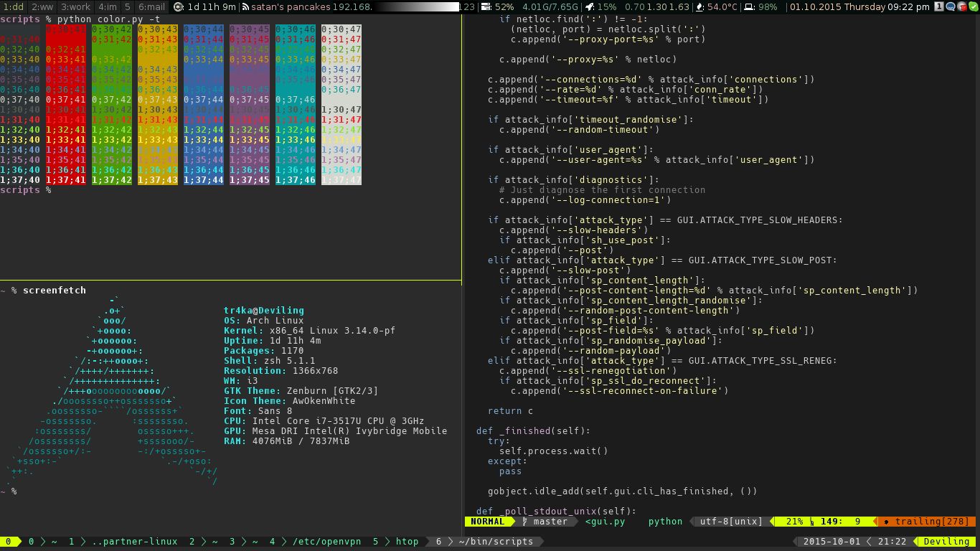The width and height of the screenshot is (980, 551).
Task: Go to workspace 2:ww
Action: 42,6
